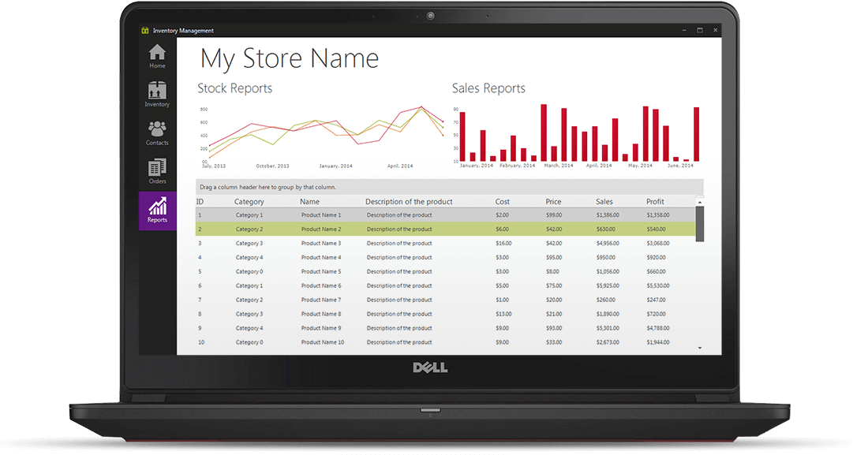Sort table by Profit column header
868x455 pixels.
(x=655, y=202)
